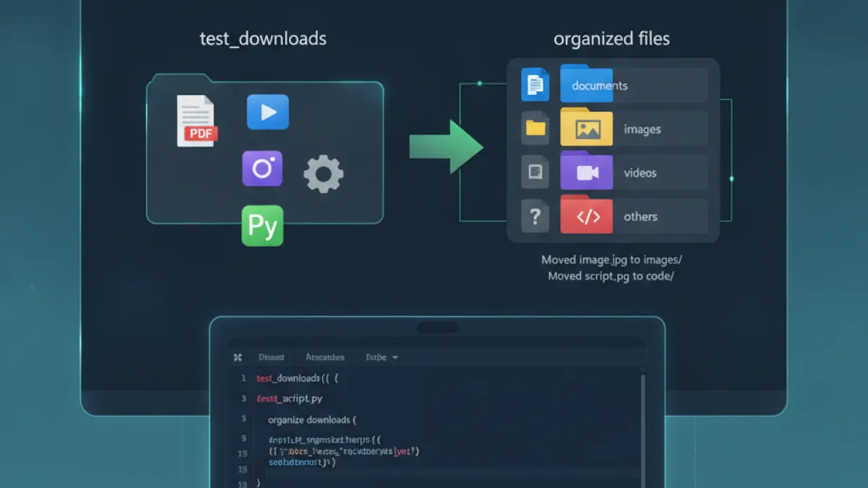The width and height of the screenshot is (868, 488).
Task: Click the purple camera photo icon
Action: [x=262, y=168]
